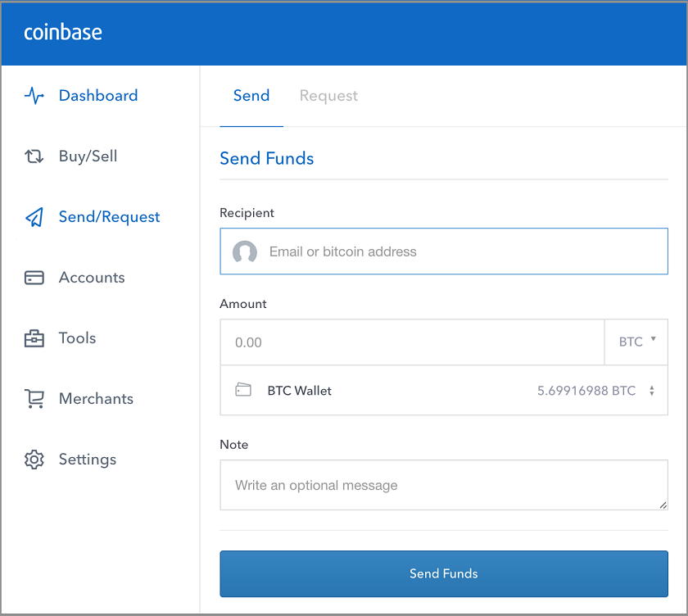Click the recipient avatar icon
This screenshot has height=616, width=688.
[245, 251]
